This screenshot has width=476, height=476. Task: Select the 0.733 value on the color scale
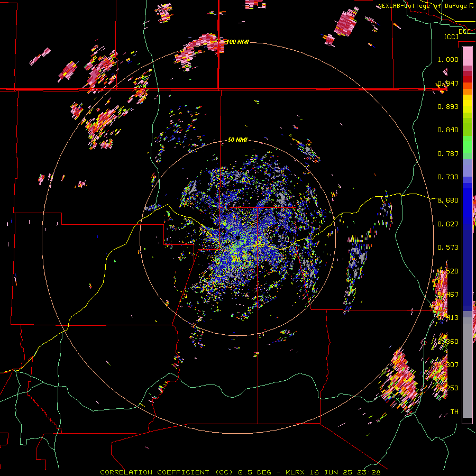click(x=448, y=177)
